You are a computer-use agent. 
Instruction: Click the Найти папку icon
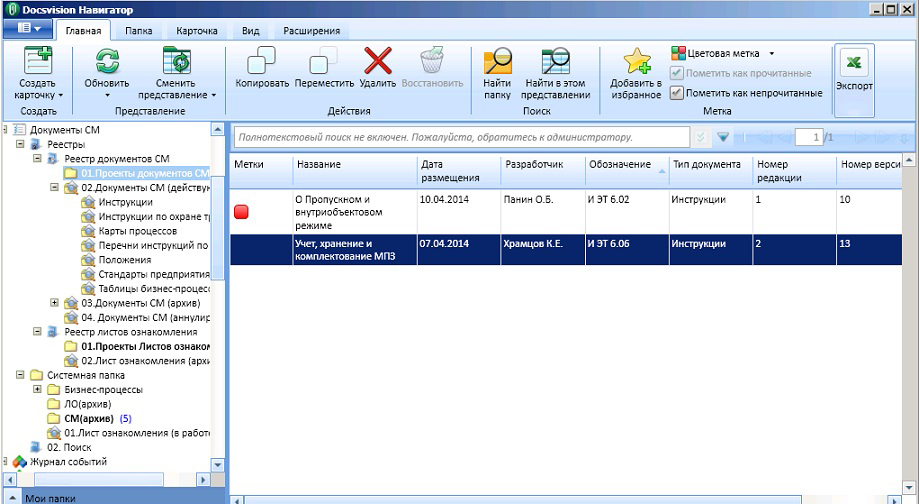[x=498, y=61]
